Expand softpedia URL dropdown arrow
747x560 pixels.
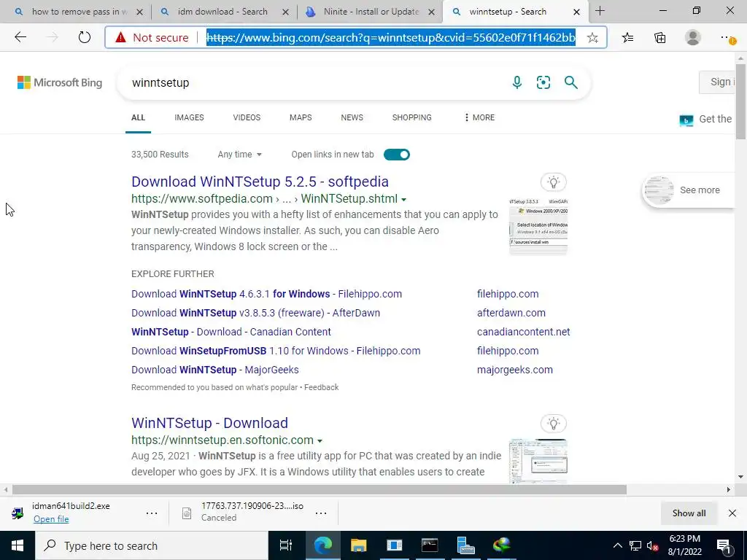tap(404, 200)
